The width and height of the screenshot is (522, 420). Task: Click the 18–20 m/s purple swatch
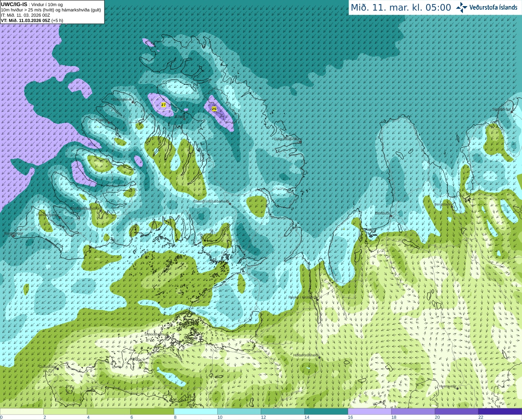coord(413,411)
